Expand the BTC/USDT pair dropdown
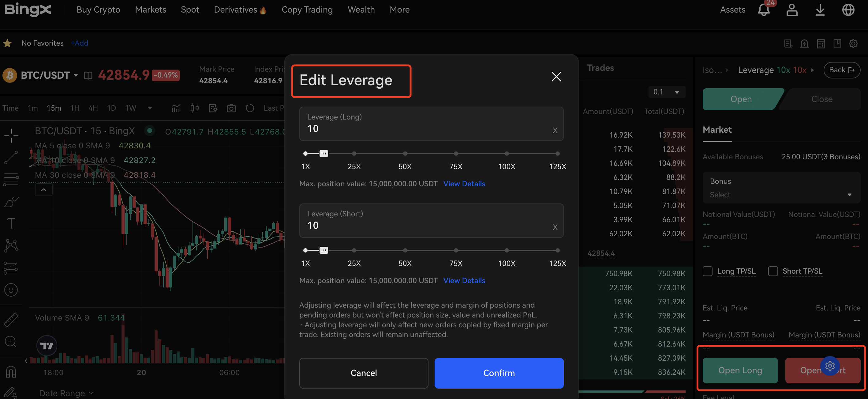 76,75
